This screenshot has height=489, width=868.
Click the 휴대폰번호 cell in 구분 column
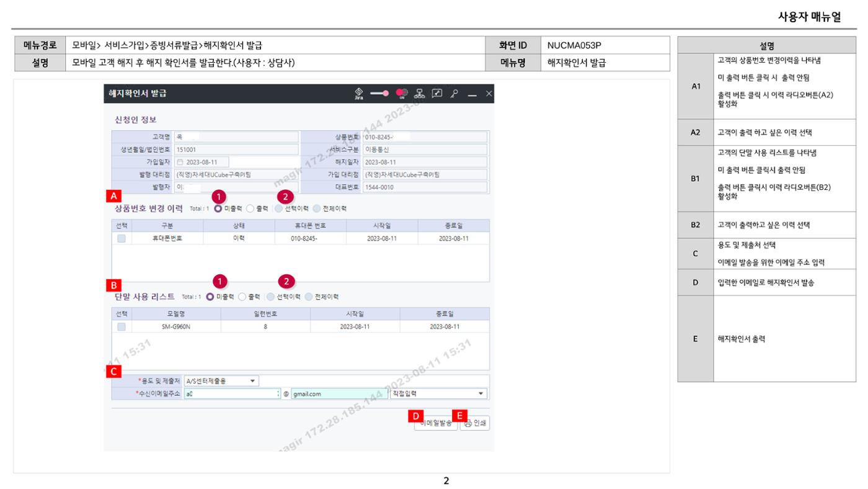[x=168, y=238]
